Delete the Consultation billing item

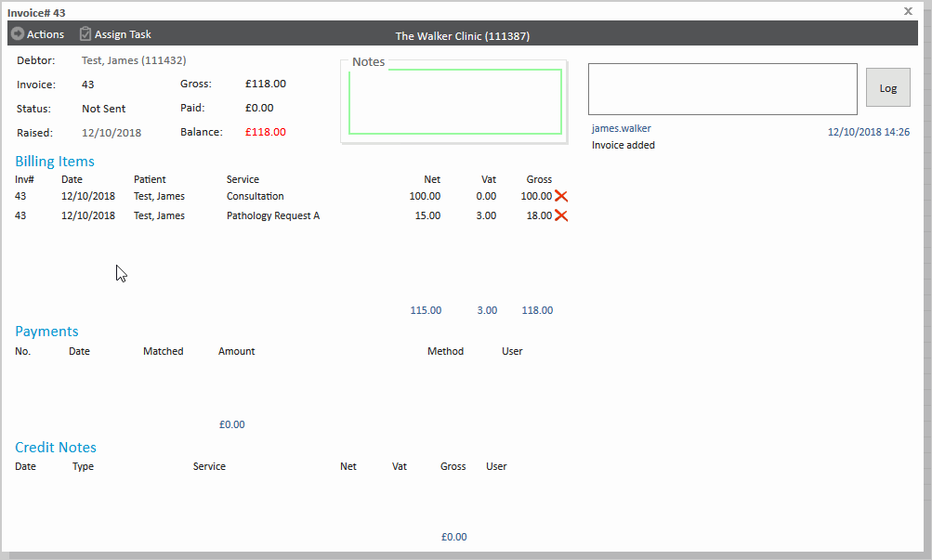click(561, 196)
